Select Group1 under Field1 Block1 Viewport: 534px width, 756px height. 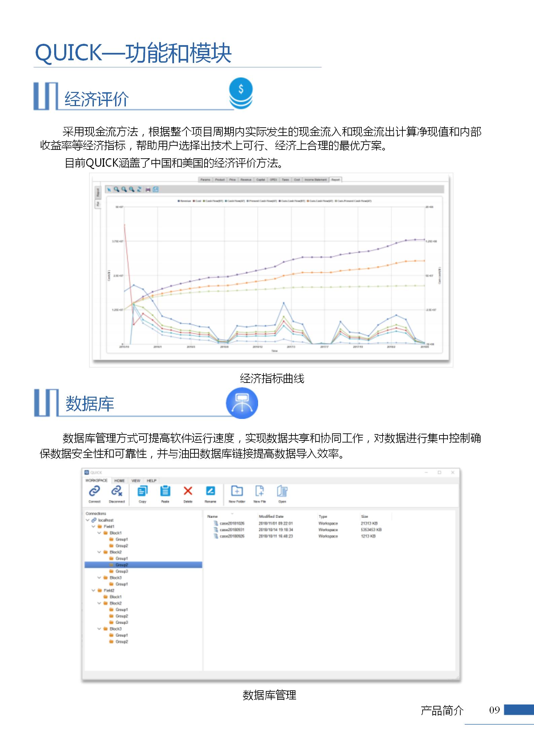pos(122,539)
